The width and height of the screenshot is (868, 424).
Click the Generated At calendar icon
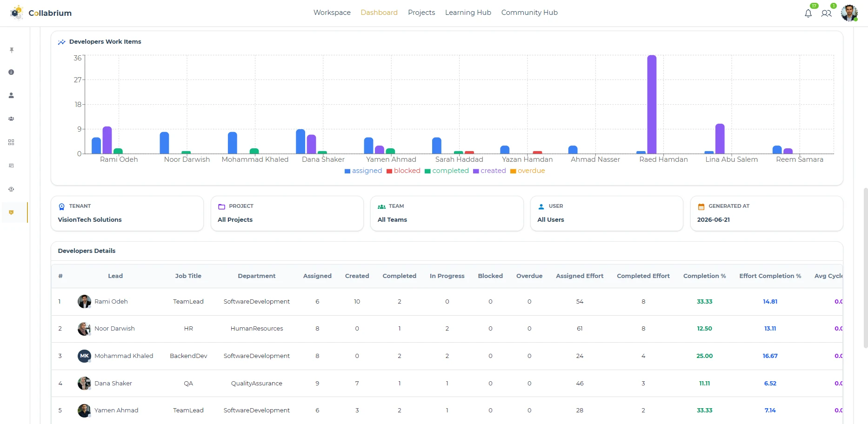(701, 206)
